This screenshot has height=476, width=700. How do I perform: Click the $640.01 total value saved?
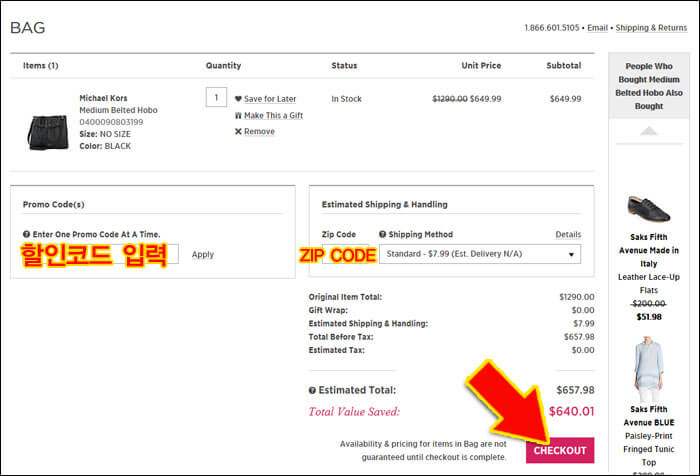coord(571,411)
